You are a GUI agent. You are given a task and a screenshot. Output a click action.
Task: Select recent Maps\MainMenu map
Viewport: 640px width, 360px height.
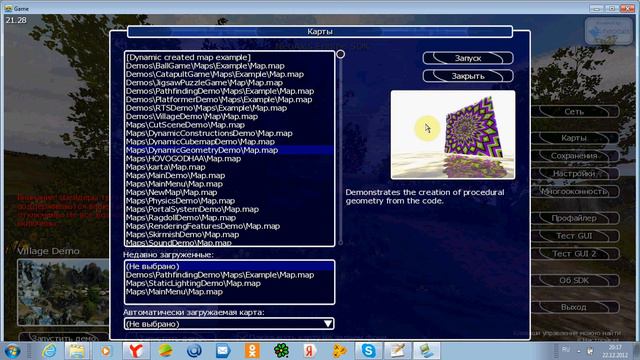tap(229, 292)
